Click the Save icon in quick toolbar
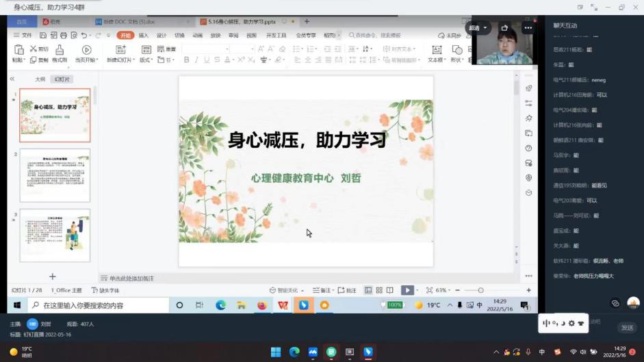Image resolution: width=644 pixels, height=362 pixels. pyautogui.click(x=42, y=36)
